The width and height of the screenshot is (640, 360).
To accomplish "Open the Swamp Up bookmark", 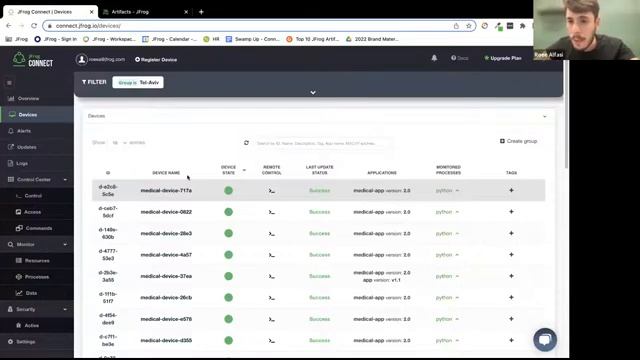I will point(253,39).
